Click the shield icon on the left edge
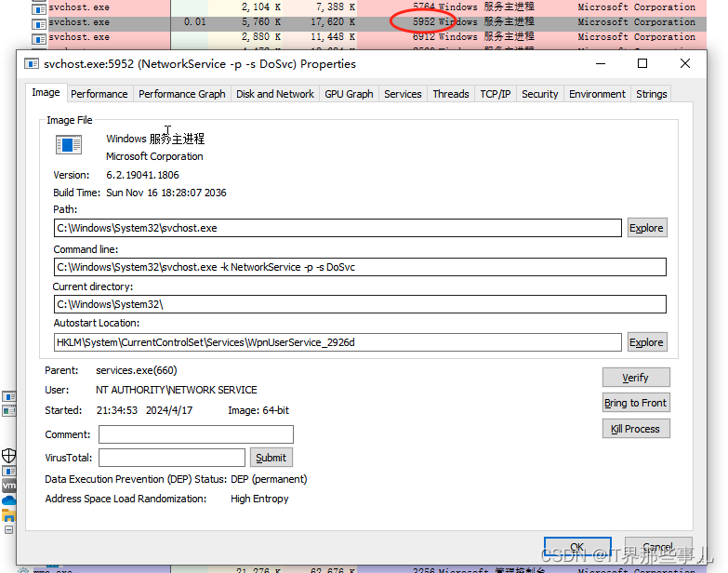Image resolution: width=728 pixels, height=573 pixels. [8, 456]
